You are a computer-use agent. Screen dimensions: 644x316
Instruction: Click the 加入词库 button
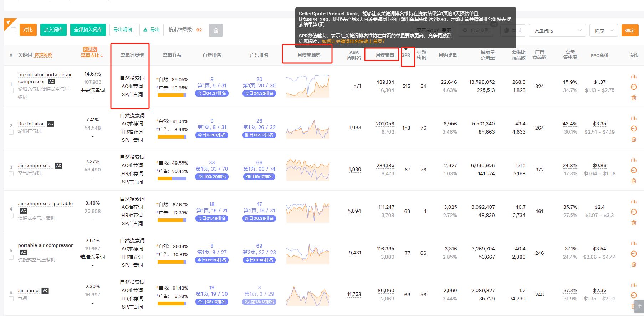tap(53, 30)
